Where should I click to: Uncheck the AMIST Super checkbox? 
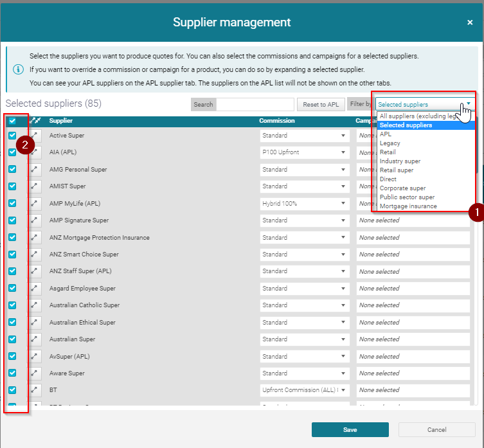(12, 186)
